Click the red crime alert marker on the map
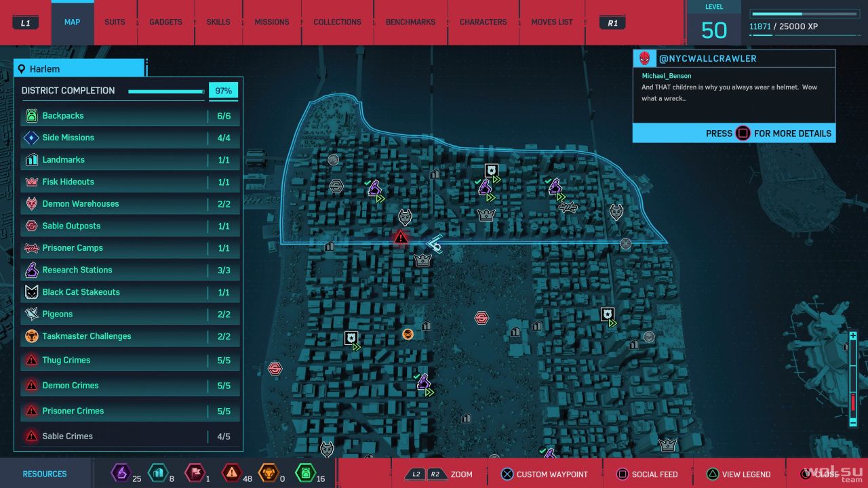The width and height of the screenshot is (868, 488). tap(401, 237)
